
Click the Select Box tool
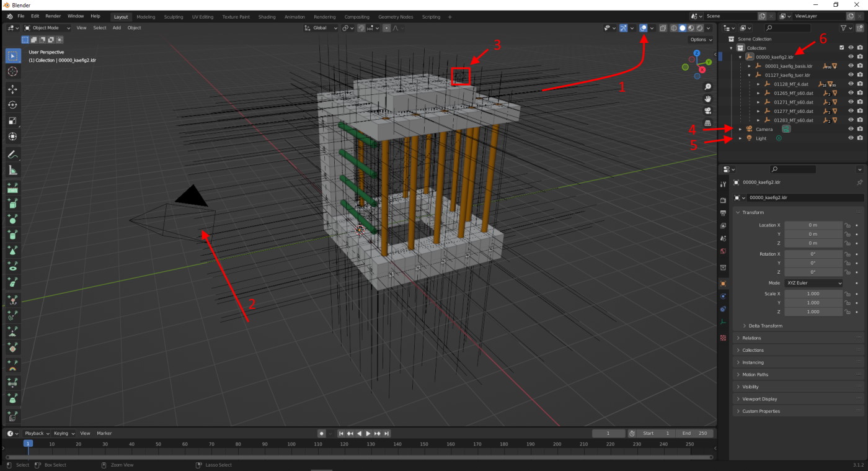click(x=12, y=56)
